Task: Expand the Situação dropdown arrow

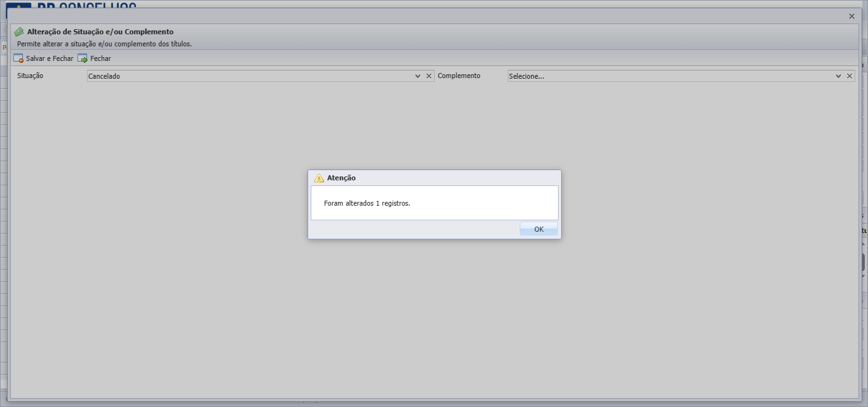Action: point(417,76)
